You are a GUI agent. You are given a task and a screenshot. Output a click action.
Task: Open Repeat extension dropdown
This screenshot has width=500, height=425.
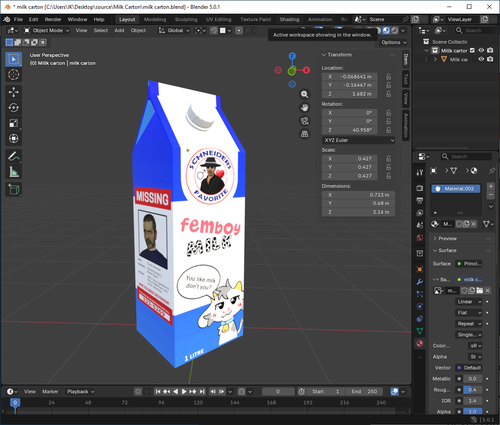pyautogui.click(x=469, y=324)
